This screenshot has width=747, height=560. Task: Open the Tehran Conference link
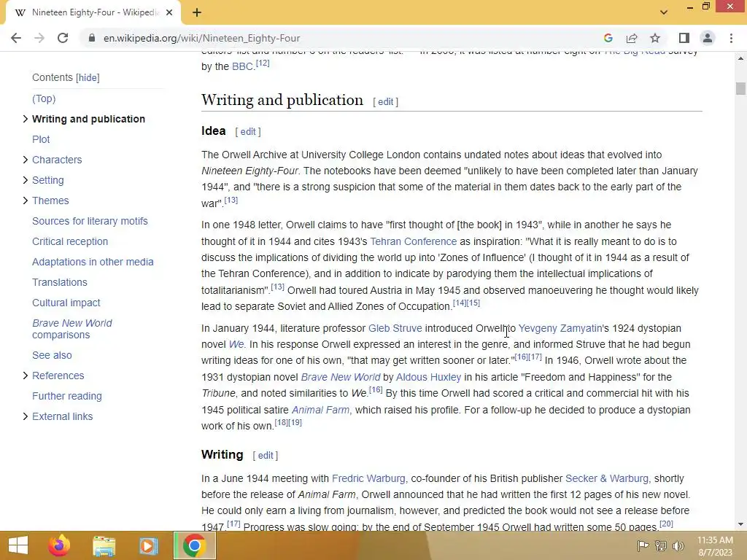pos(413,241)
